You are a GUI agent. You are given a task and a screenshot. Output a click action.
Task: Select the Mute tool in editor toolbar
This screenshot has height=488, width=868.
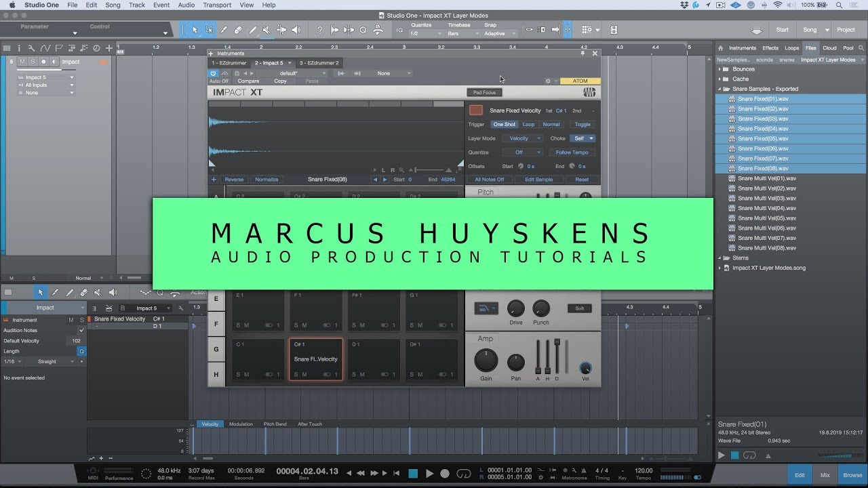coord(98,292)
